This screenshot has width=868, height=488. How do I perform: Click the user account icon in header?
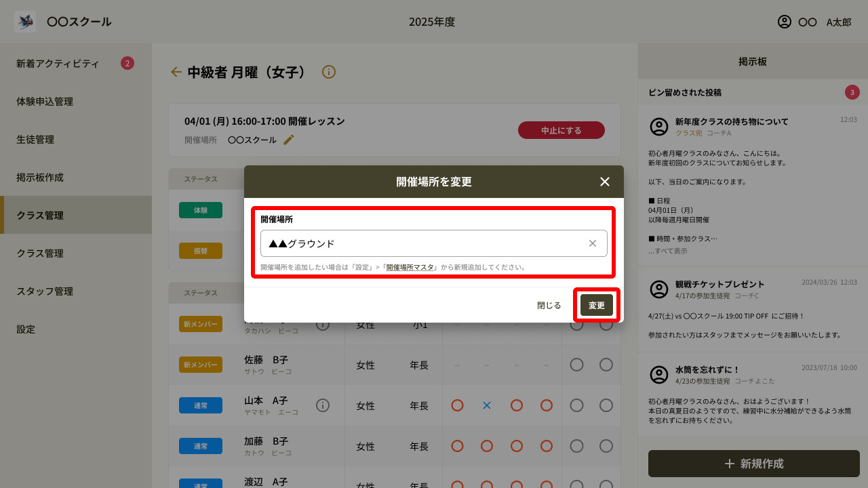785,22
